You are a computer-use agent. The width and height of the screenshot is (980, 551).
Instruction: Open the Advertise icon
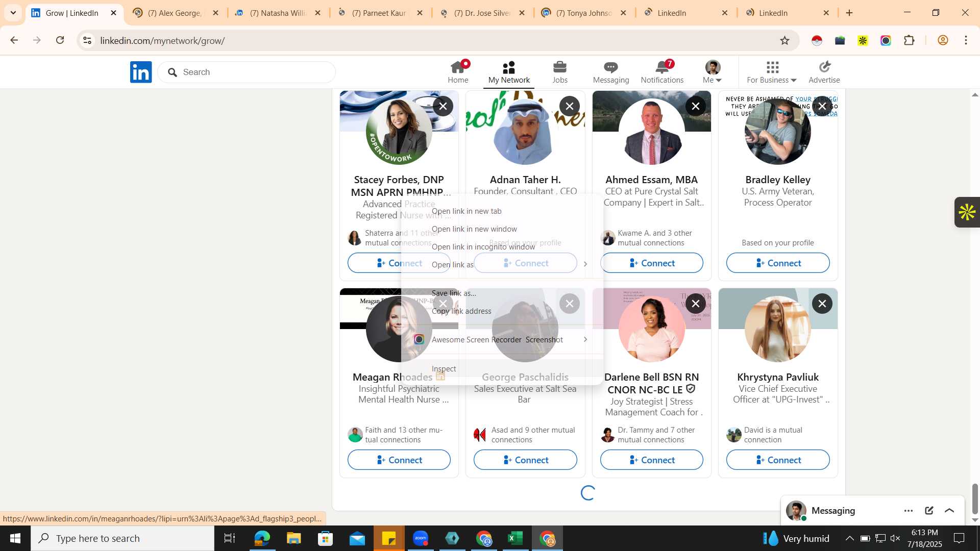(824, 72)
